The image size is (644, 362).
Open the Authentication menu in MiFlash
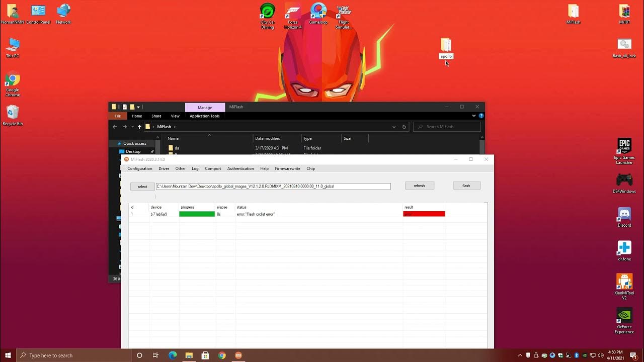[x=240, y=168]
